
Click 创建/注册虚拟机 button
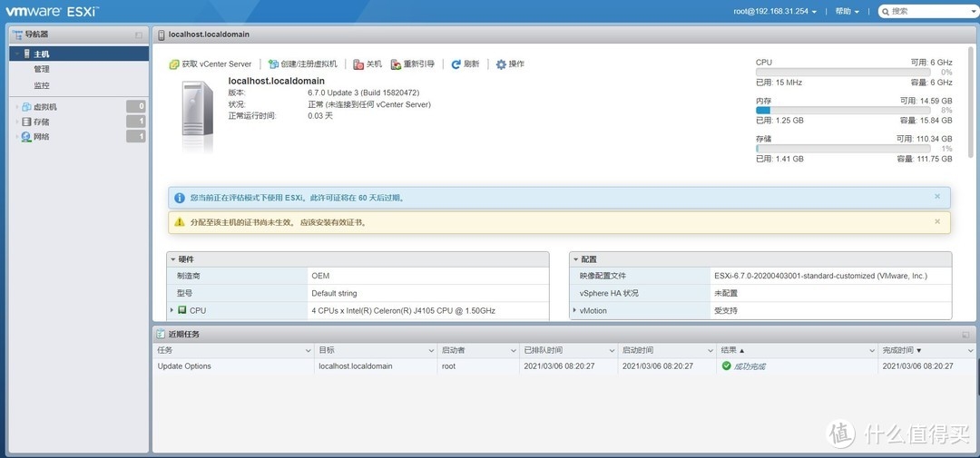[x=302, y=64]
